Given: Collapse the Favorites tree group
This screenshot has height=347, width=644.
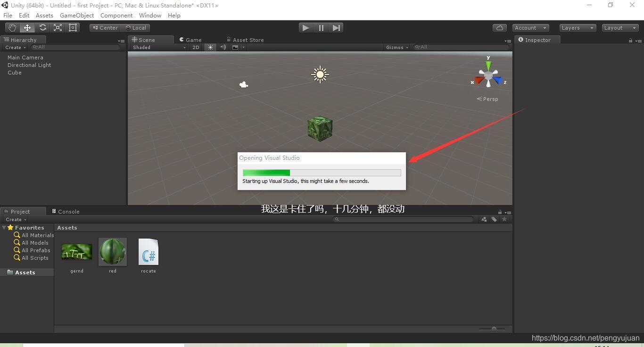Looking at the screenshot, I should [4, 227].
